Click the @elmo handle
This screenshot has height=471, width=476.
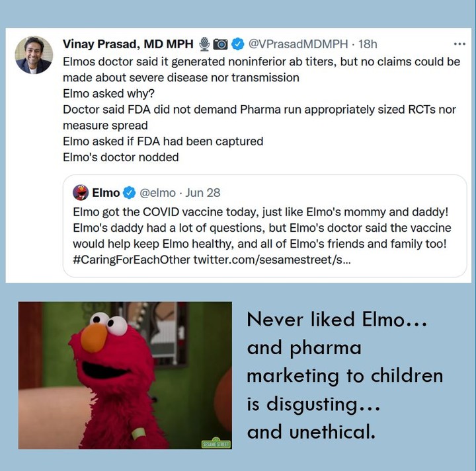[157, 193]
